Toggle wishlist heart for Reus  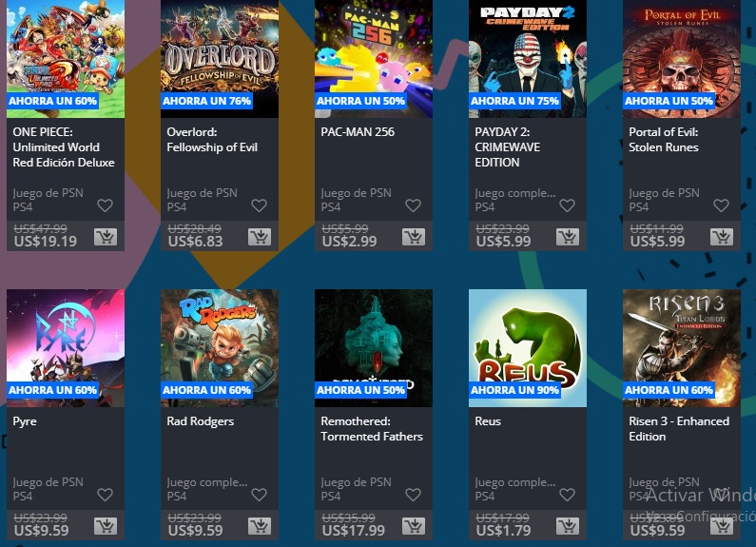coord(567,495)
